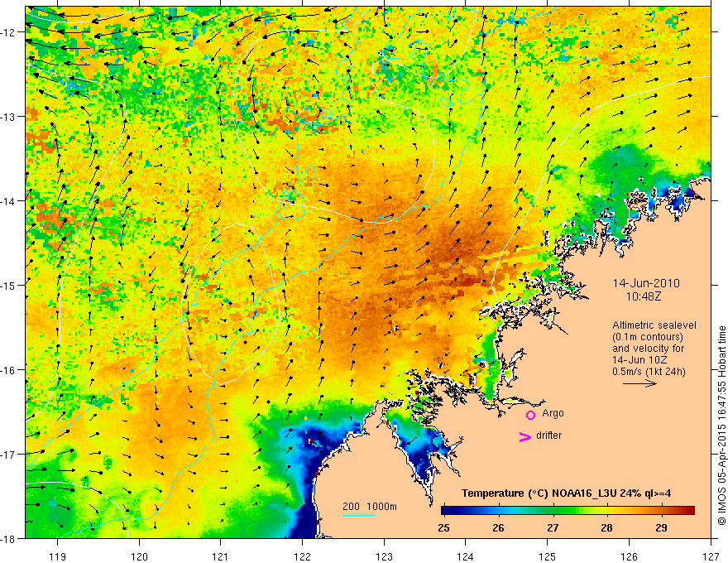The width and height of the screenshot is (728, 563).
Task: Click longitude axis label 127
Action: (711, 556)
